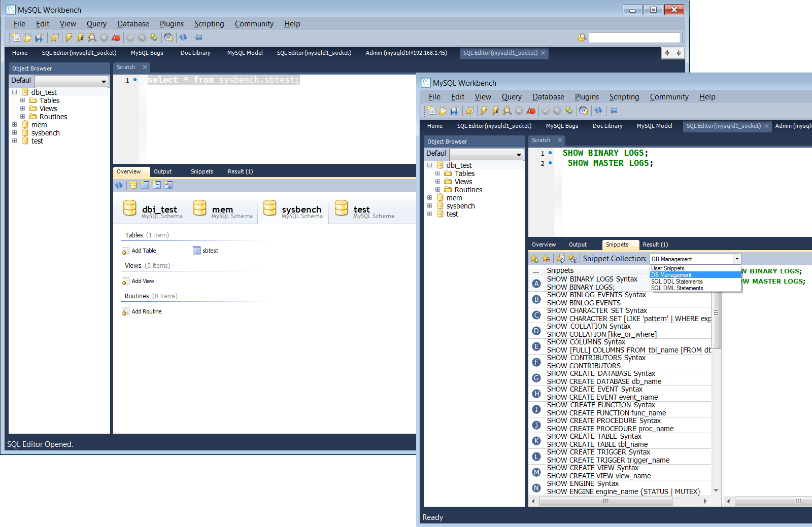Switch to Output tab in back window
Screen dimensions: 812x527
pos(163,171)
